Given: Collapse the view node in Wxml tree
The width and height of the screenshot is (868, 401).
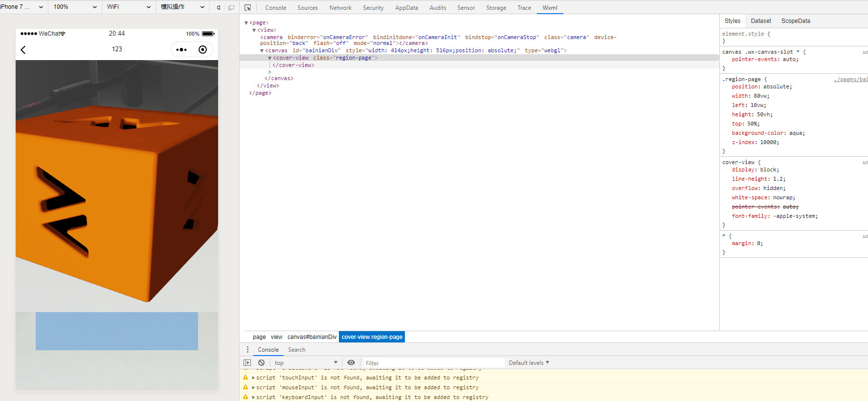Looking at the screenshot, I should [x=254, y=30].
